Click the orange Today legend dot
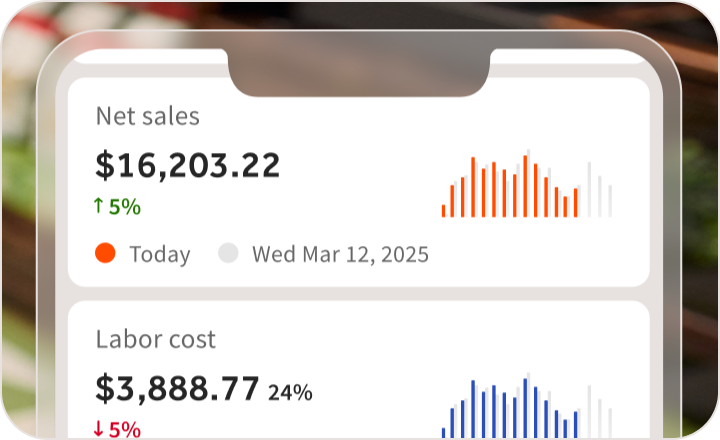Screen dimensions: 720x440 pyautogui.click(x=105, y=253)
